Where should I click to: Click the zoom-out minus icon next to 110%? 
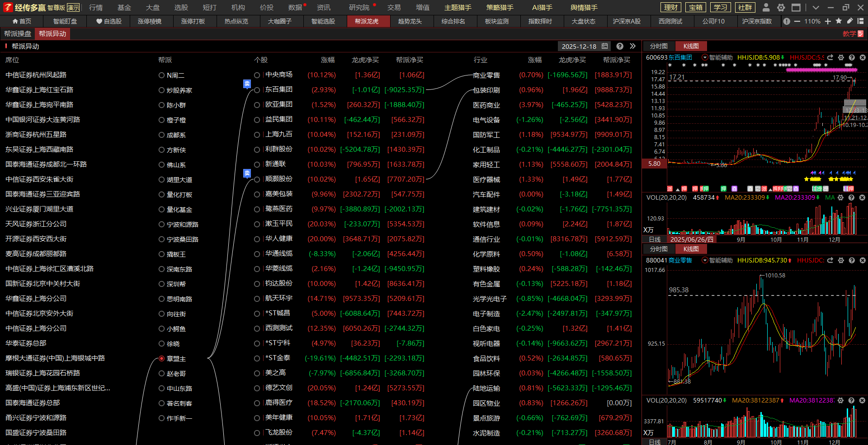[x=797, y=21]
